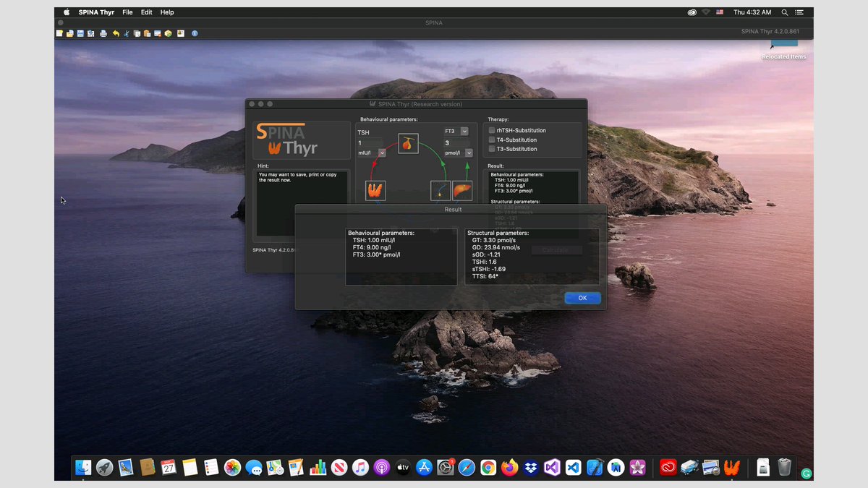Viewport: 868px width, 488px height.
Task: Open the SPINA Thyr application menu
Action: (96, 12)
